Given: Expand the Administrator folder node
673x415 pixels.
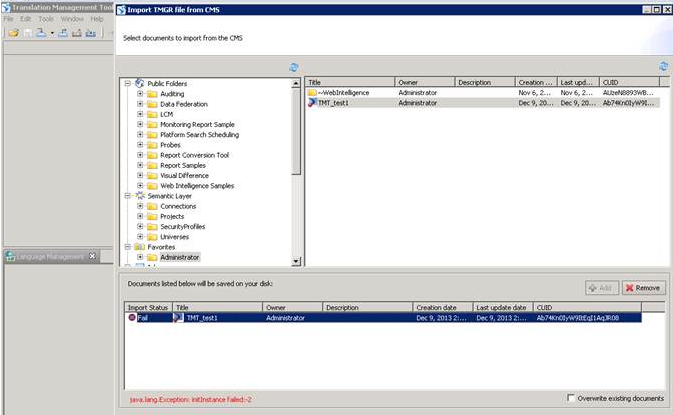Looking at the screenshot, I should pyautogui.click(x=140, y=257).
